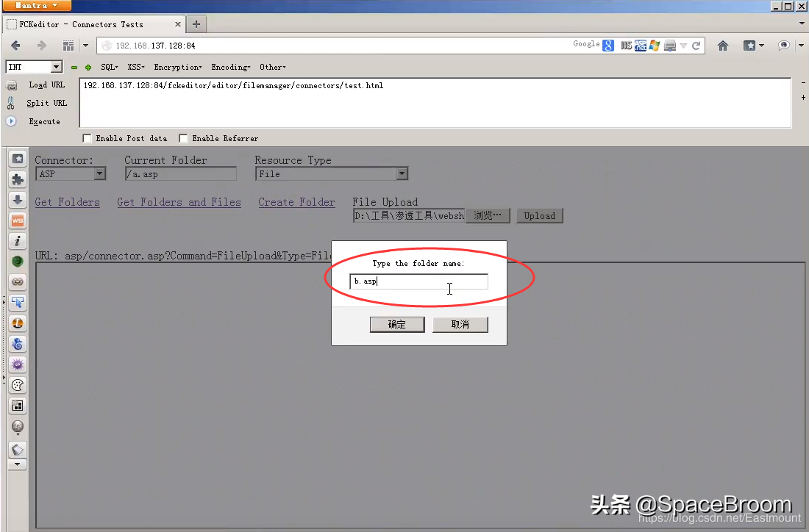Click the Upload button

pos(540,216)
